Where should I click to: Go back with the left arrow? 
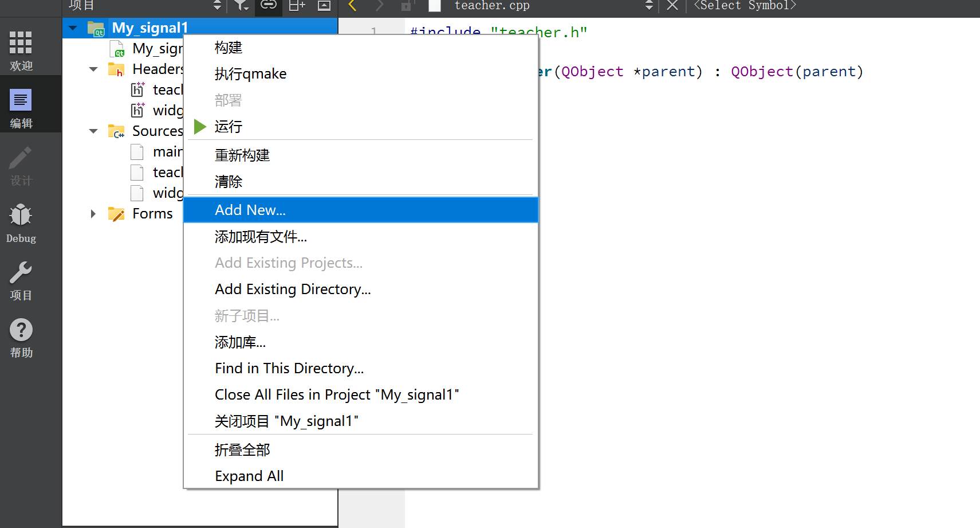(x=352, y=6)
